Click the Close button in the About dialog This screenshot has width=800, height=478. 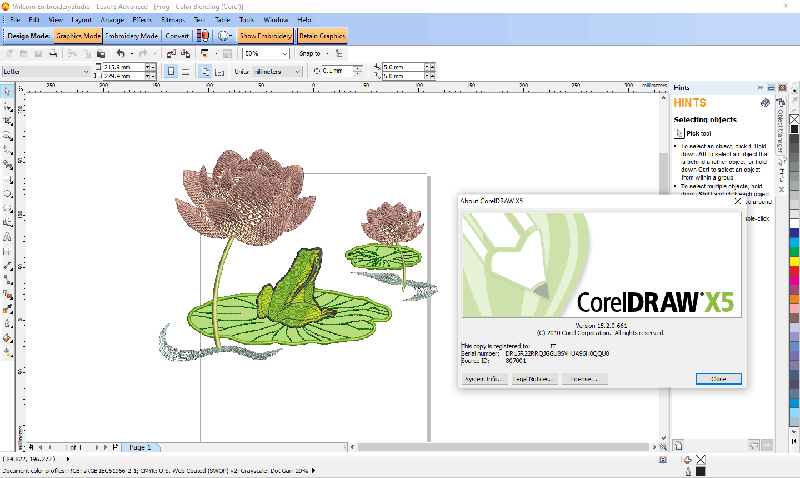click(718, 379)
